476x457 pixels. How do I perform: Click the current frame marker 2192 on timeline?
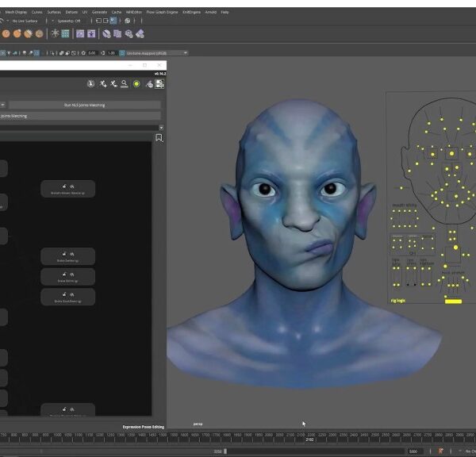(309, 440)
